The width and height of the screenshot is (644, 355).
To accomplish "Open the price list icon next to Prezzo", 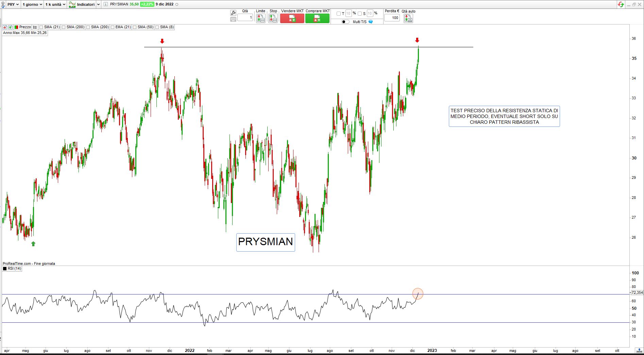I will pyautogui.click(x=35, y=27).
